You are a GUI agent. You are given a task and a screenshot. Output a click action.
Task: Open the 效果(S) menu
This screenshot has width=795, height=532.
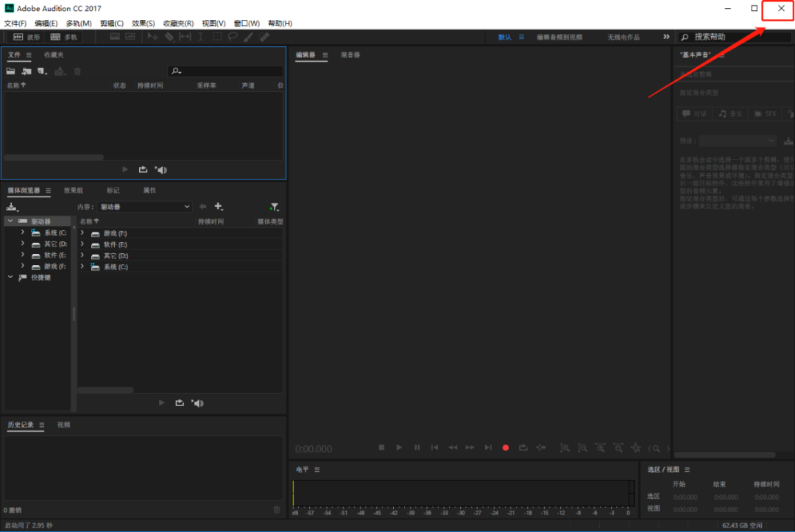click(x=143, y=24)
